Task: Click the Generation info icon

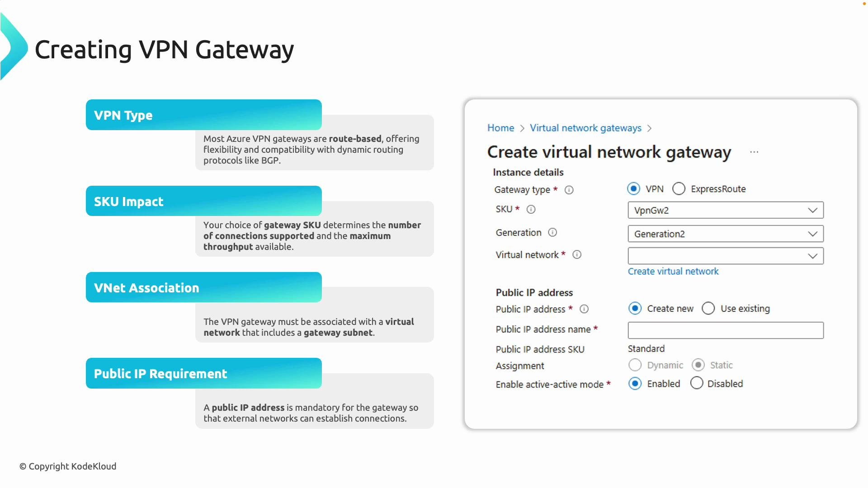Action: (x=552, y=232)
